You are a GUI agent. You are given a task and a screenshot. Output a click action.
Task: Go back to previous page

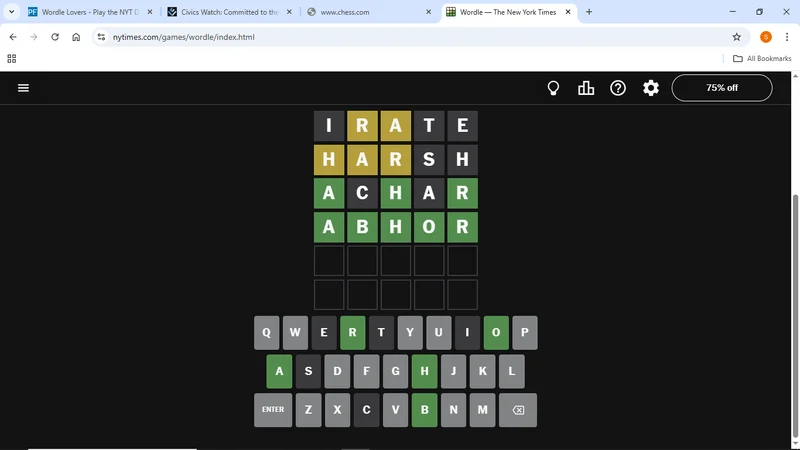tap(13, 37)
